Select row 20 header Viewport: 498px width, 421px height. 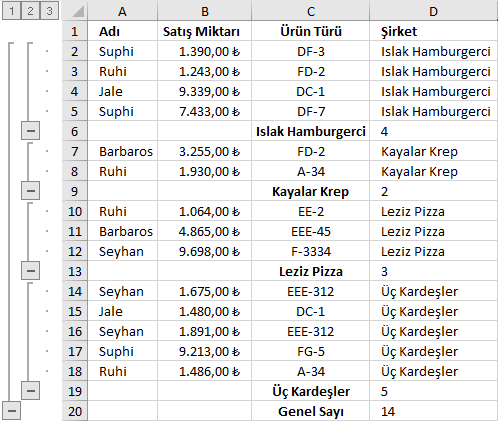(75, 411)
